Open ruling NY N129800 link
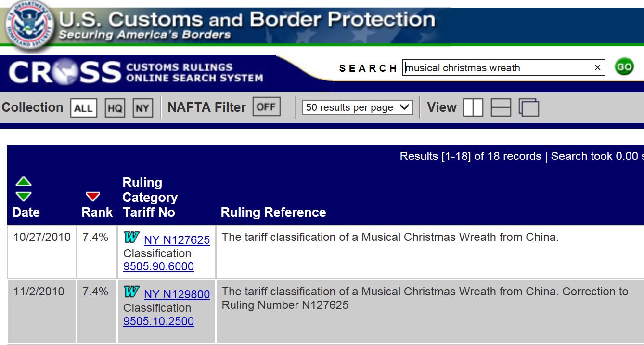 pyautogui.click(x=177, y=294)
